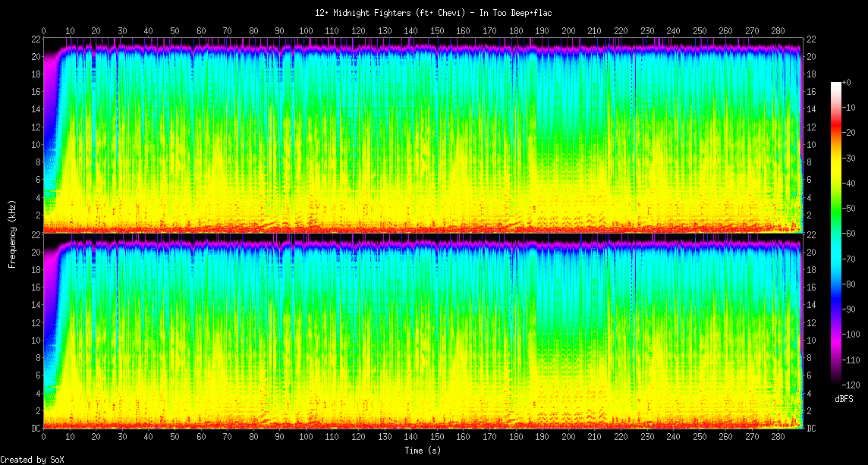Click the 'Time (s)' axis label
The image size is (868, 465).
(423, 451)
